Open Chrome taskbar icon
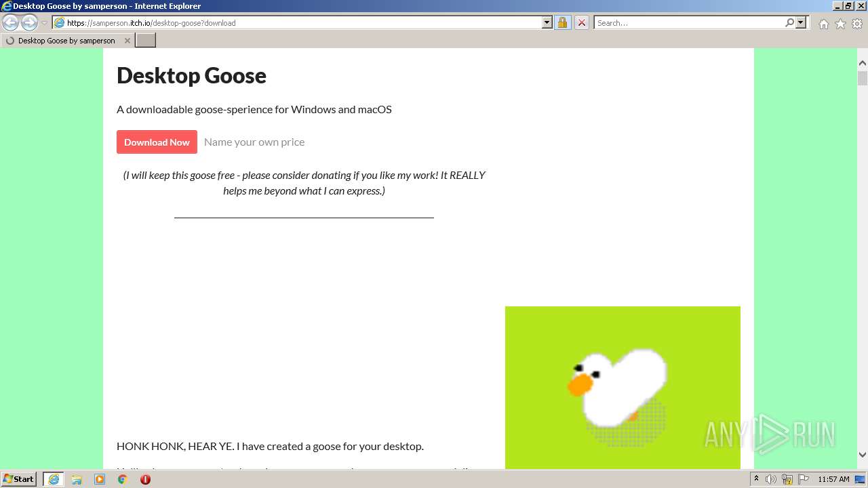 (x=123, y=479)
